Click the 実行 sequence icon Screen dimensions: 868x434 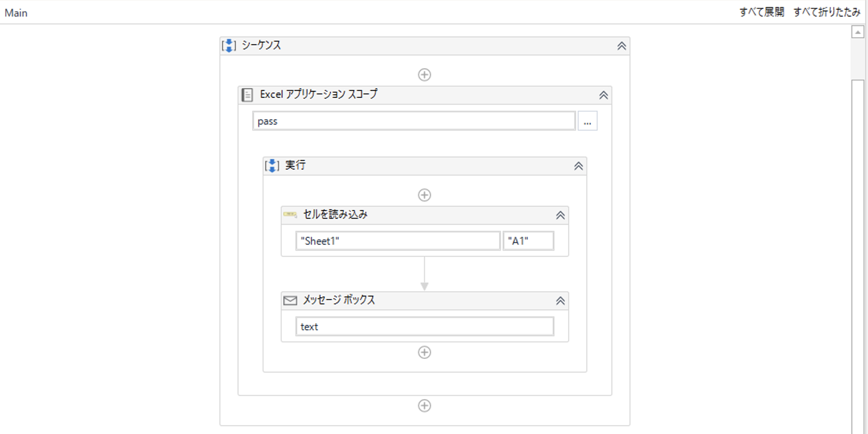(x=272, y=166)
